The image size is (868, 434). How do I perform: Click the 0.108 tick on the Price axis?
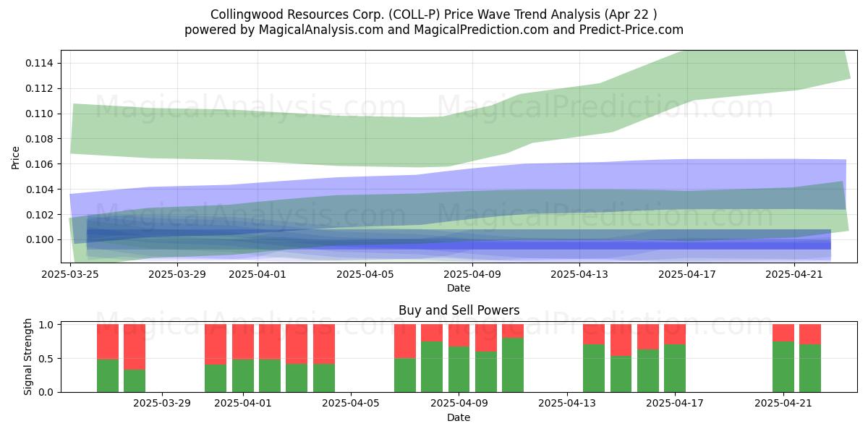coord(40,139)
